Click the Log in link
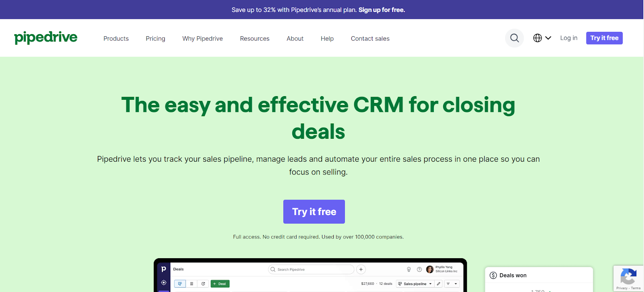This screenshot has height=292, width=644. tap(569, 38)
